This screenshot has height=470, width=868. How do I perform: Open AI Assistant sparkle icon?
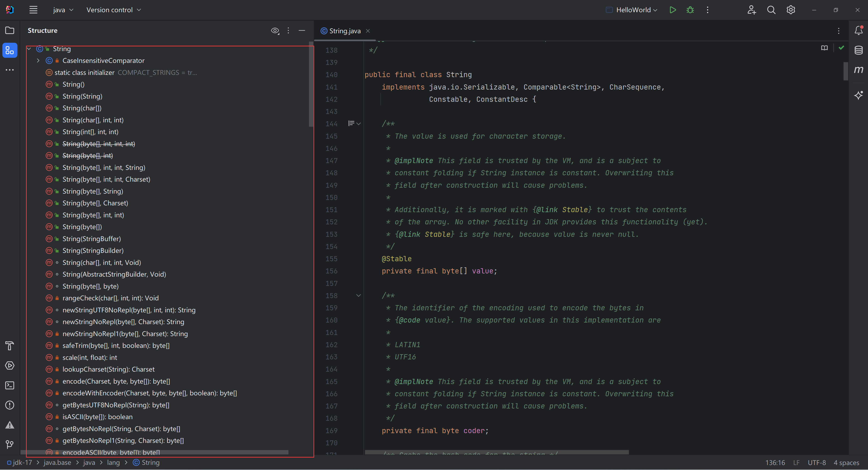(859, 95)
